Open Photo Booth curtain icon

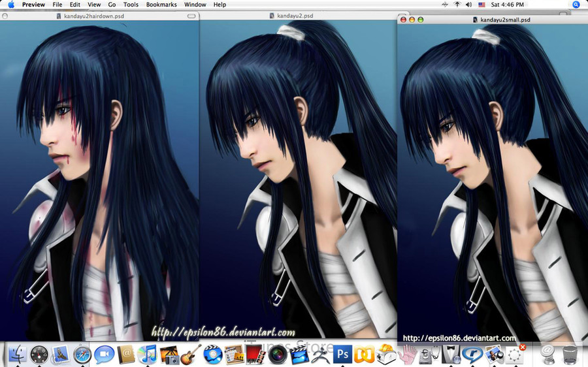coord(256,354)
